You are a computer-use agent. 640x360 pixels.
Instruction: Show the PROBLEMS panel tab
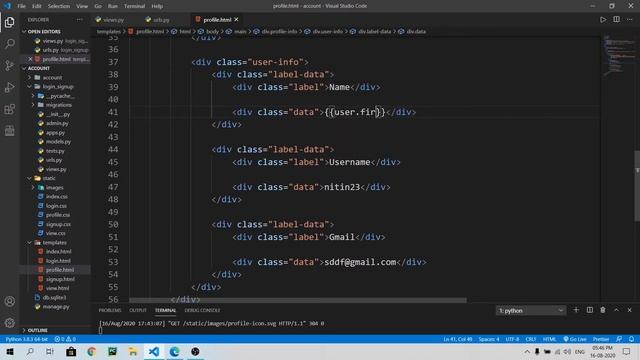pyautogui.click(x=110, y=310)
